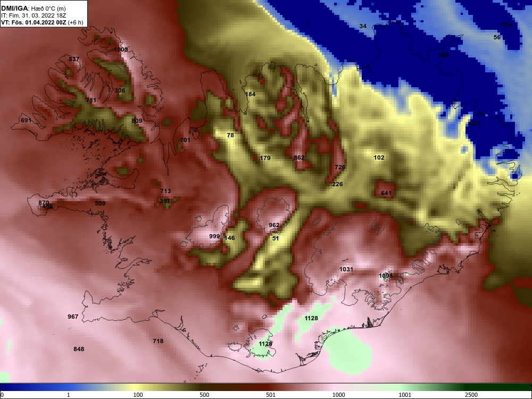Click the 691 value on the west coast
Screen dimensions: 532x399
click(26, 120)
